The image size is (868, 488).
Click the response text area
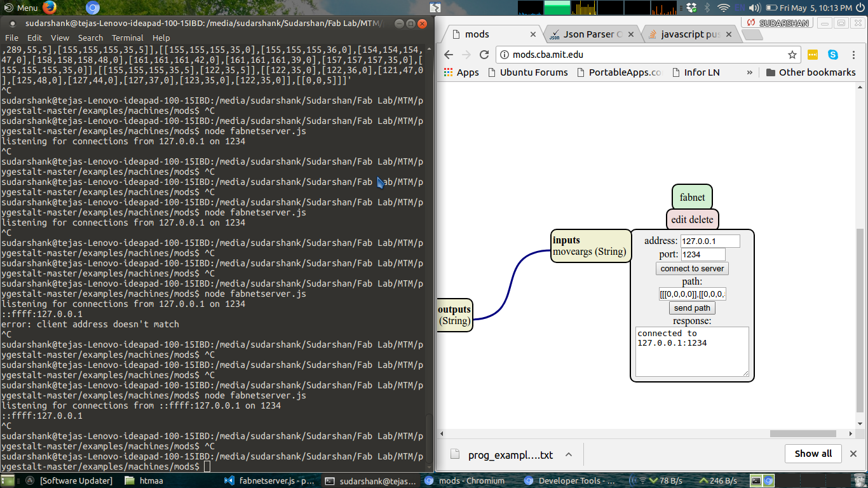(692, 352)
